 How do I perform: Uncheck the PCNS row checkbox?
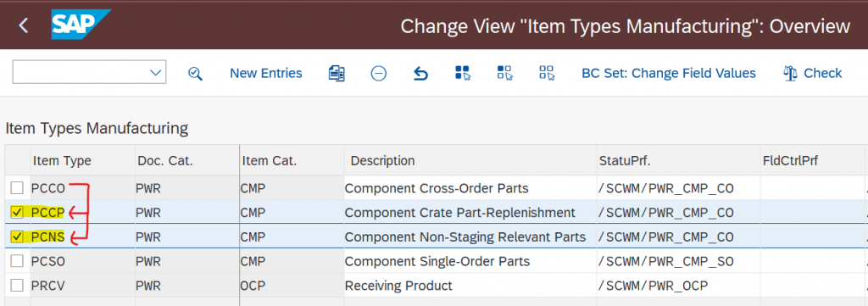point(17,236)
